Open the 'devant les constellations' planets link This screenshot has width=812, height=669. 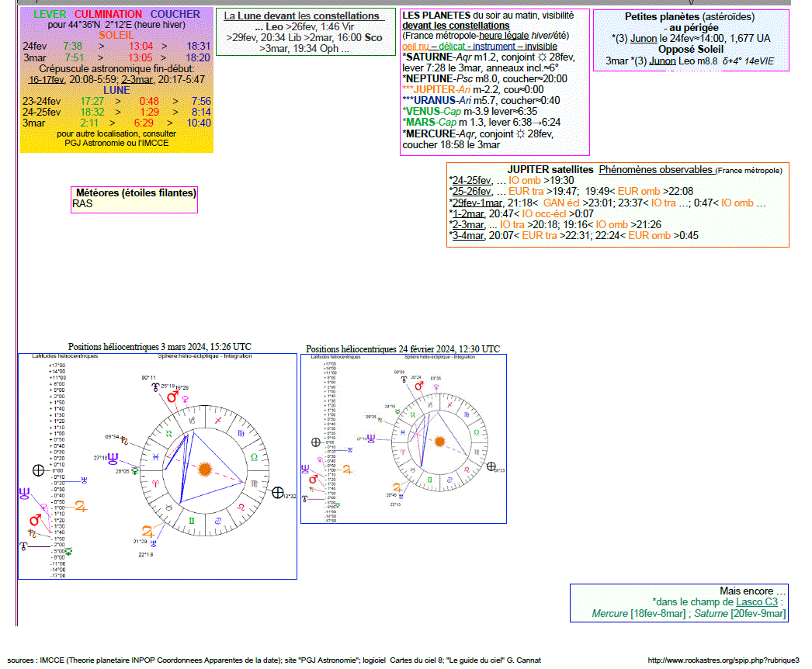click(456, 26)
